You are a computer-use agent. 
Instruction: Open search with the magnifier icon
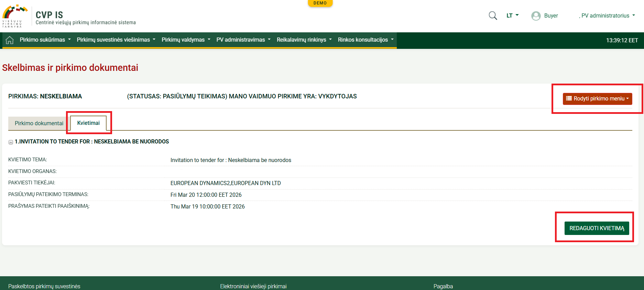(x=493, y=16)
